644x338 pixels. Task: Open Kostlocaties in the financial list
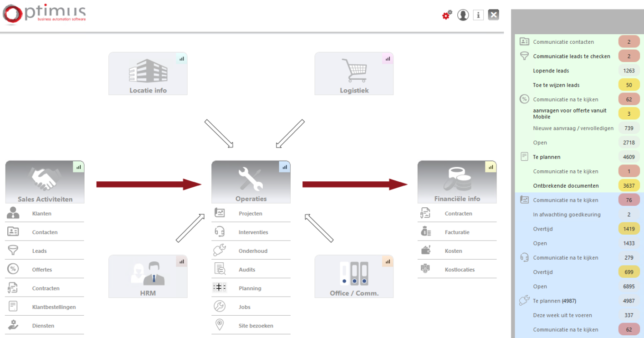tap(460, 270)
